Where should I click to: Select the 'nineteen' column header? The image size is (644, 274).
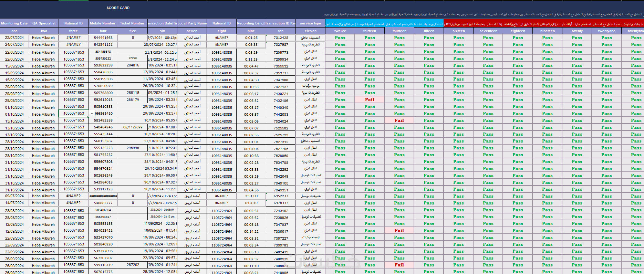(547, 31)
